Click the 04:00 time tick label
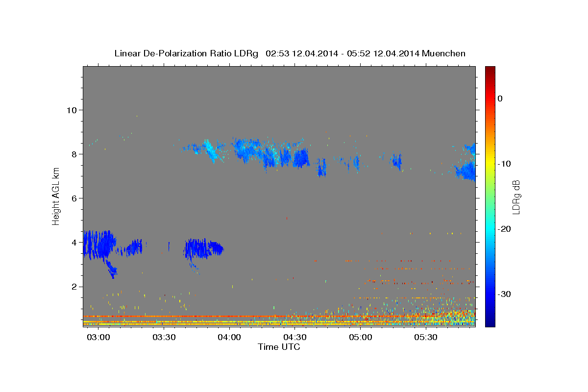 [x=229, y=338]
